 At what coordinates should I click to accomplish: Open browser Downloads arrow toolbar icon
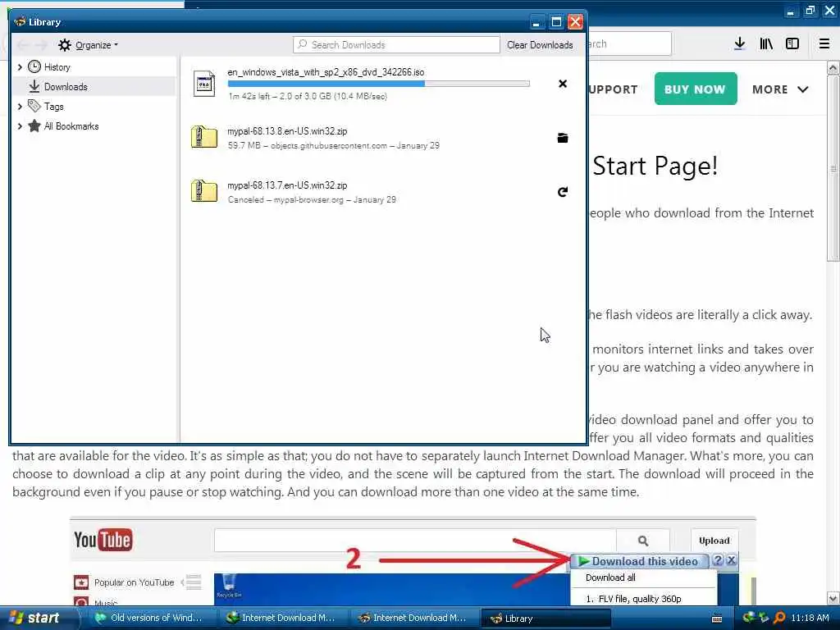(740, 44)
